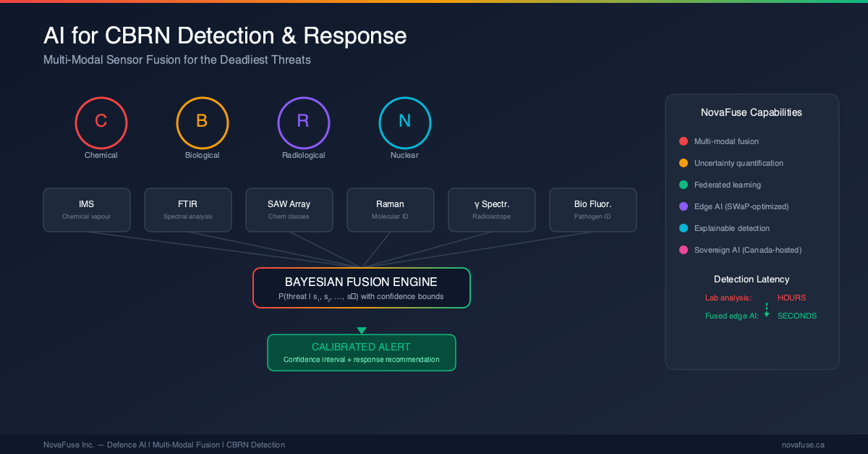868x454 pixels.
Task: Click the pink dot beside Sovereign AI
Action: point(684,250)
